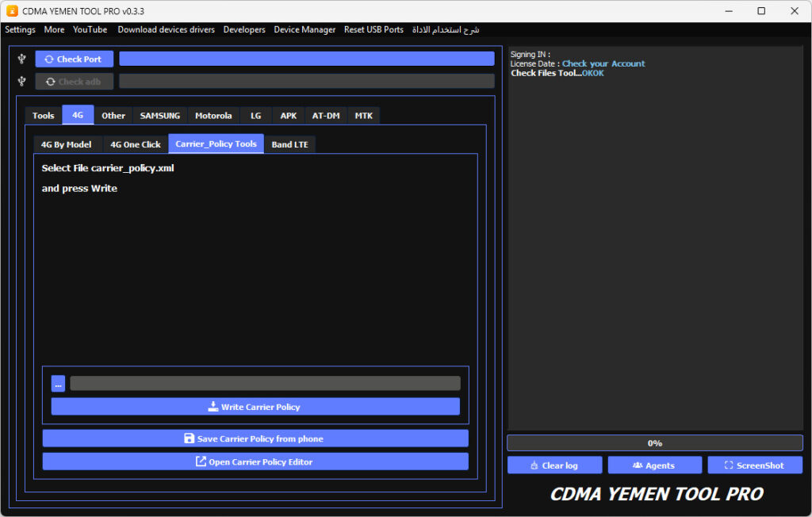Switch to the SAMSUNG tab
Screen dimensions: 812x517
tap(160, 116)
